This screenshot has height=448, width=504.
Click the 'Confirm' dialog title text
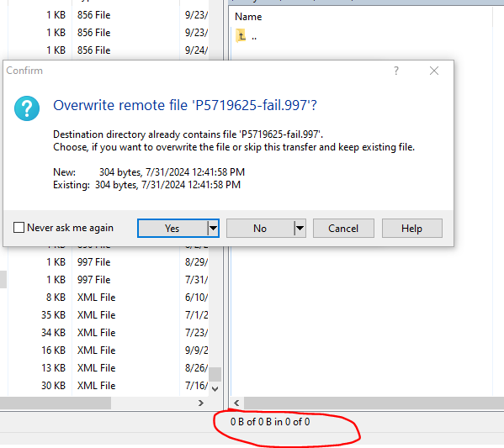pyautogui.click(x=24, y=71)
